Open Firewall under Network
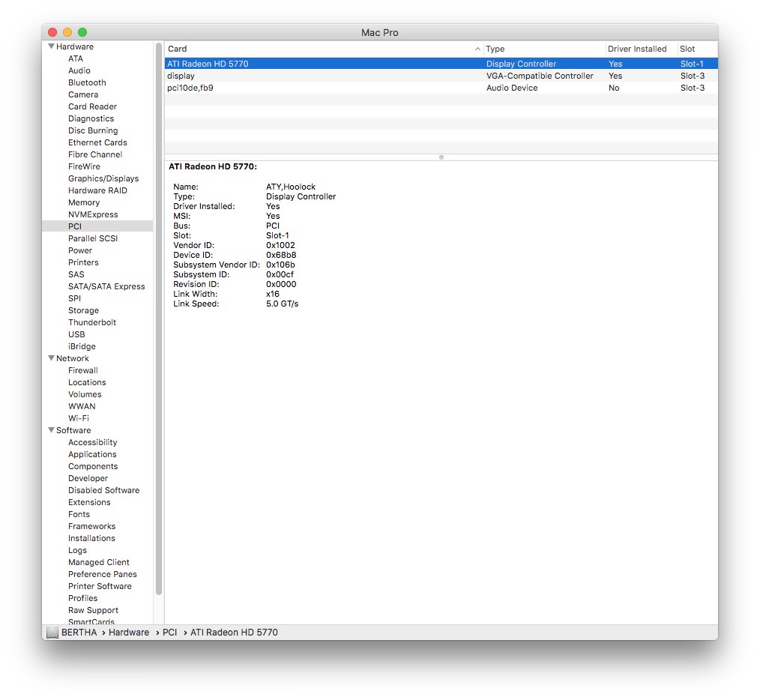Screen dimensions: 760x700 point(83,370)
